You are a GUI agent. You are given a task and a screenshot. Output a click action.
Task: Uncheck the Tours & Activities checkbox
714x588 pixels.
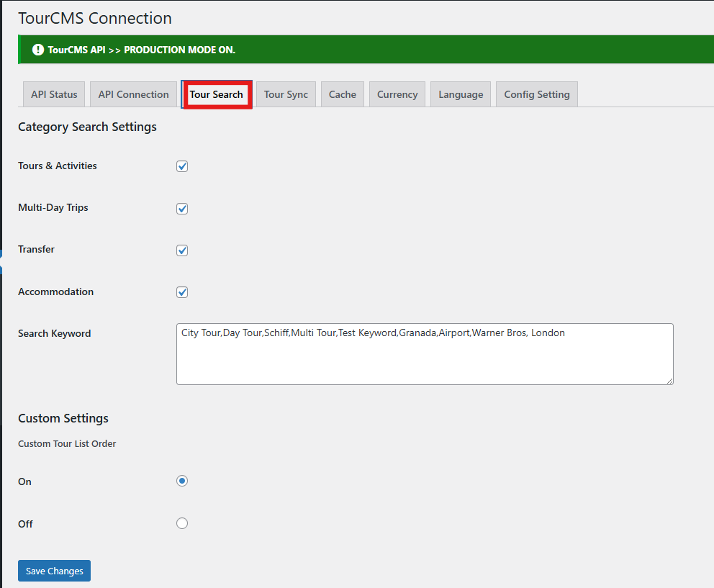(x=182, y=166)
